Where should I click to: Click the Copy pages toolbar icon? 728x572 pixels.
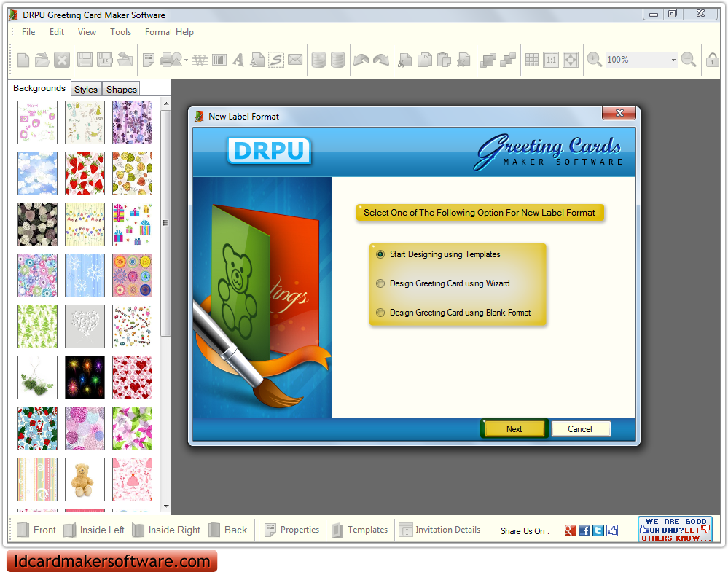coord(424,60)
